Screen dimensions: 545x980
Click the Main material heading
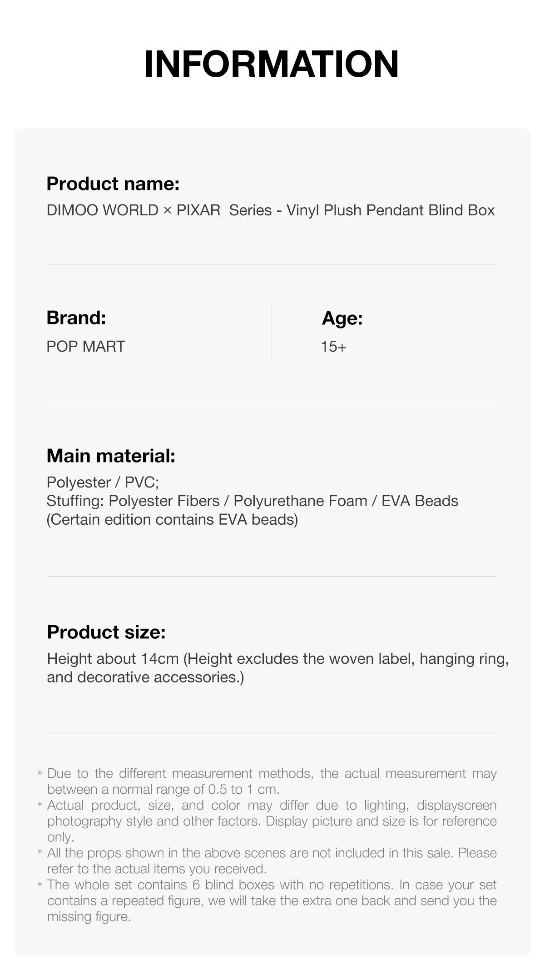(x=111, y=456)
